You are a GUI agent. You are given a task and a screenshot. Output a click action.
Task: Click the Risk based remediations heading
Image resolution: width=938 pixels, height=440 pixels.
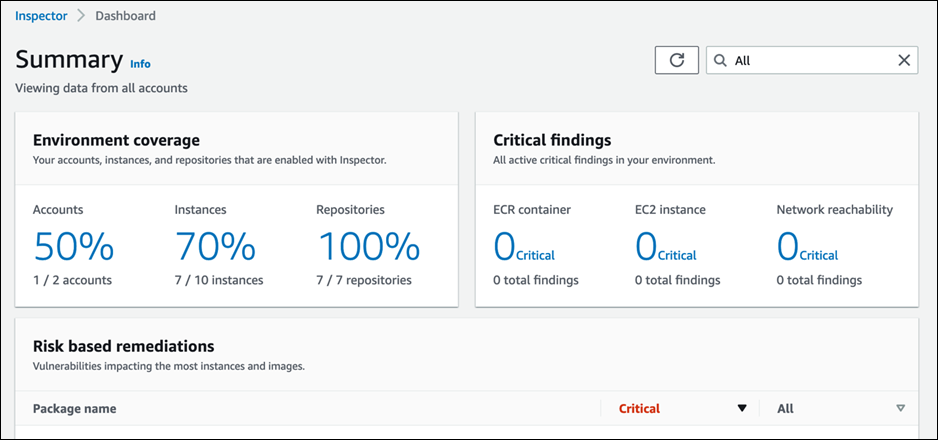[123, 346]
